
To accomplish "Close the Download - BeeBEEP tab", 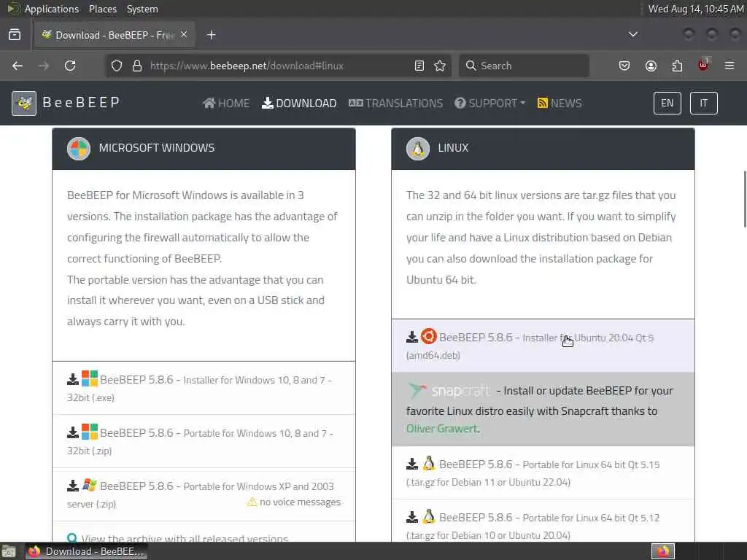I will (x=184, y=35).
